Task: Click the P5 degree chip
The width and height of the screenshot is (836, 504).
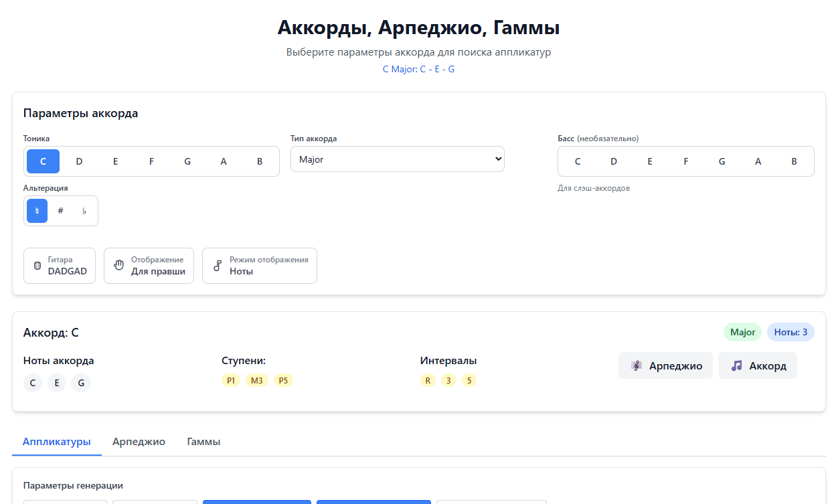Action: (283, 380)
